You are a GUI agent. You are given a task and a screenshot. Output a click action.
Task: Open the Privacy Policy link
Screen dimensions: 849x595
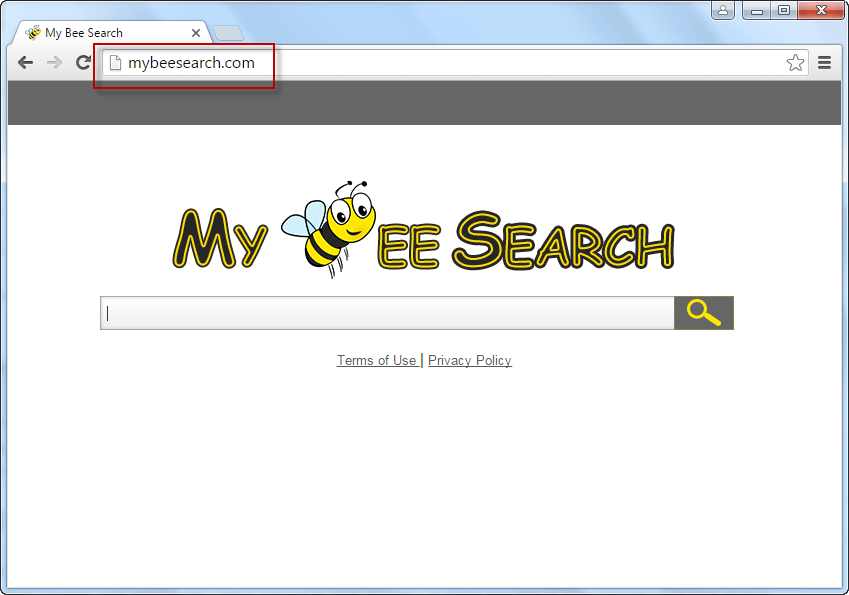[469, 360]
